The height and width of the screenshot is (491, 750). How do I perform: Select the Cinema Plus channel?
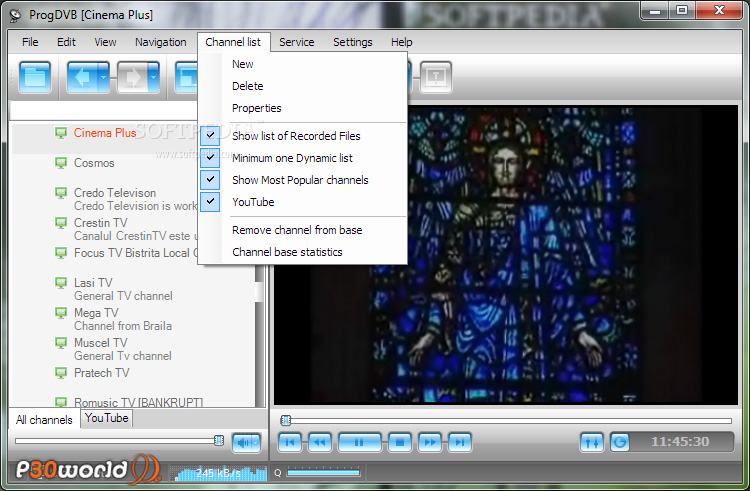click(x=104, y=133)
